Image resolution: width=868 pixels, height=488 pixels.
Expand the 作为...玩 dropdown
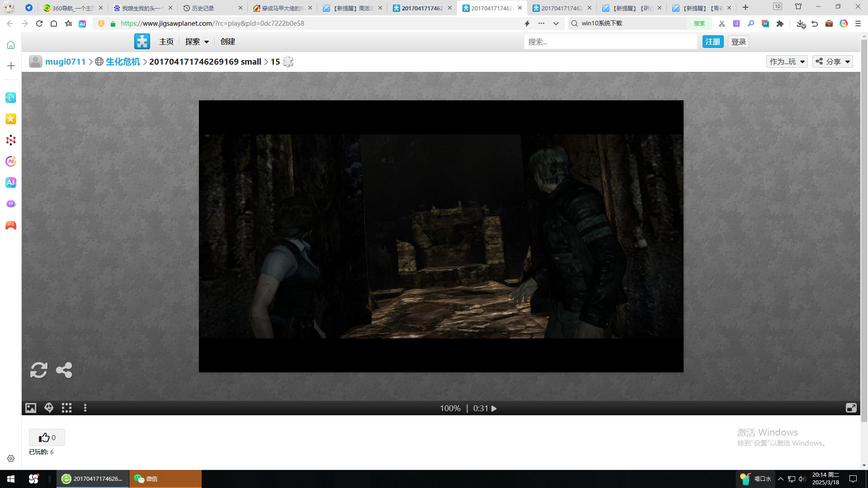(787, 61)
